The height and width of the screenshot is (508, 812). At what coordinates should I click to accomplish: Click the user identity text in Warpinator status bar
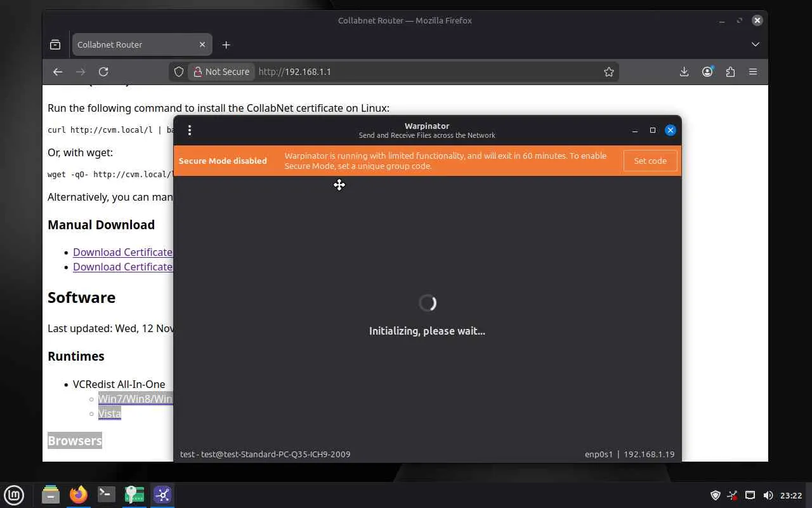(265, 454)
